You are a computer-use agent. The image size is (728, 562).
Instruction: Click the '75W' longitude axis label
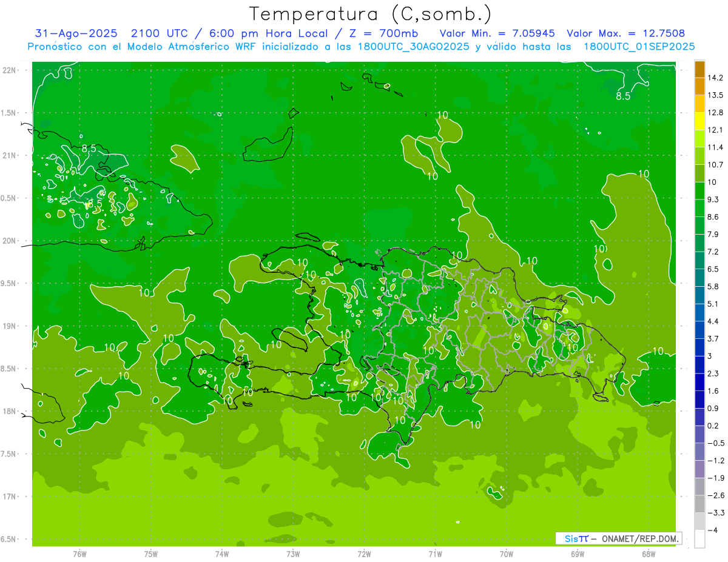[151, 554]
